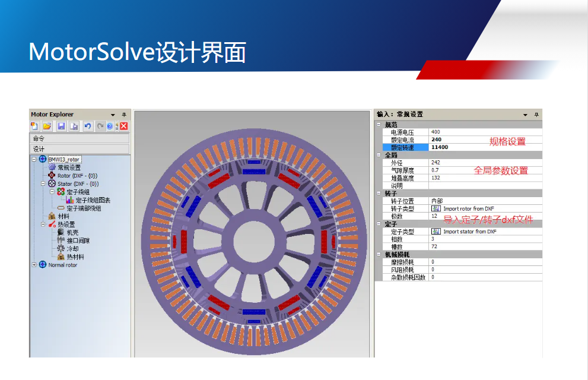Viewport: 588px width, 380px height.
Task: Toggle auto-hide pin on 输入 panel
Action: coord(536,115)
